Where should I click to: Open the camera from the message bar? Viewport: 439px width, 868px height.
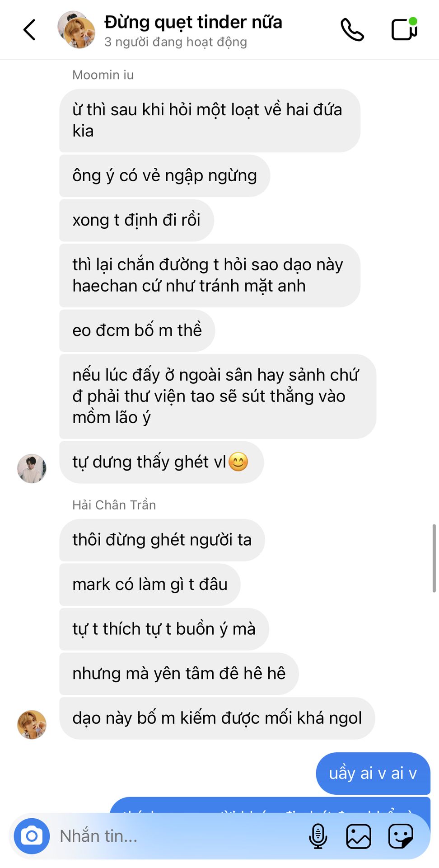tap(32, 836)
